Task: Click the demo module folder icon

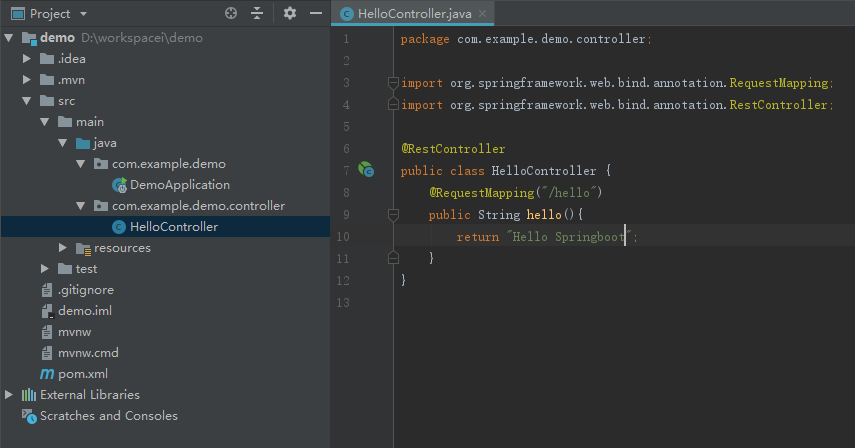Action: point(29,38)
